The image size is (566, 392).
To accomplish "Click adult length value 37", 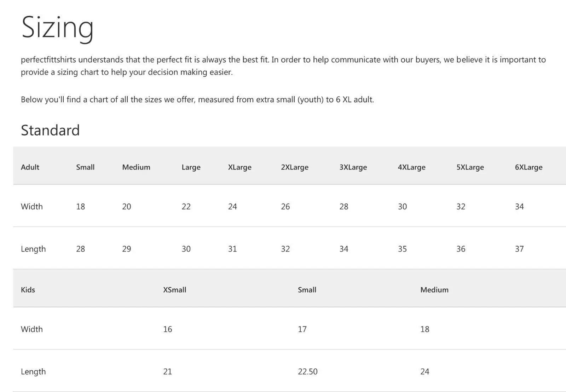I will pos(519,249).
